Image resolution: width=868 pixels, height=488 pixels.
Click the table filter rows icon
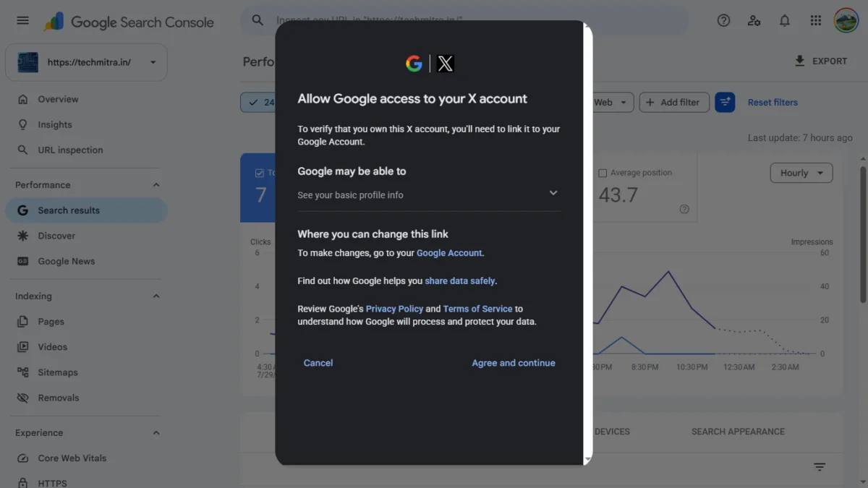click(x=820, y=467)
